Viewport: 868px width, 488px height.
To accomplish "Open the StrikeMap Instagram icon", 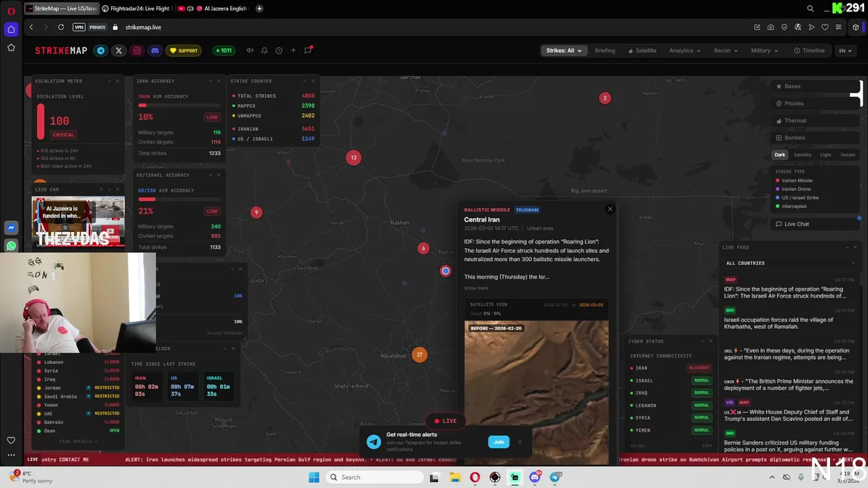I will tap(137, 50).
